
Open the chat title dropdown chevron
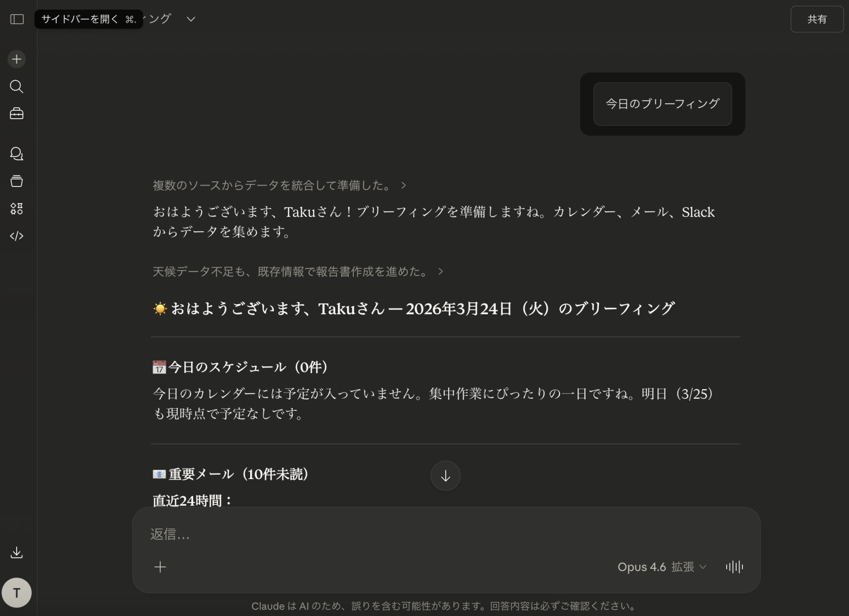click(191, 19)
